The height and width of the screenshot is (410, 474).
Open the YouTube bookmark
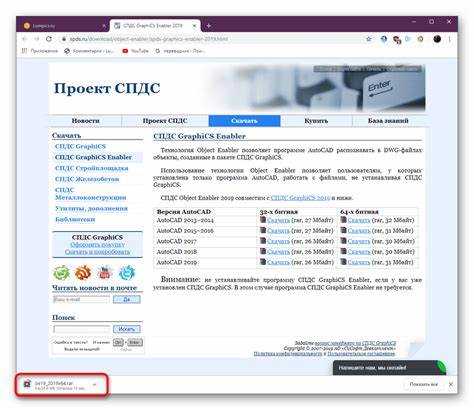coord(135,51)
